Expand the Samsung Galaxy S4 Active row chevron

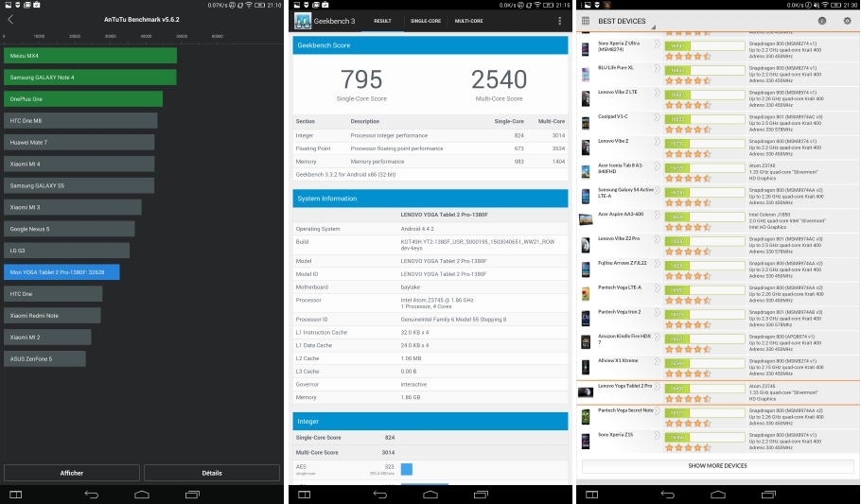coord(657,190)
